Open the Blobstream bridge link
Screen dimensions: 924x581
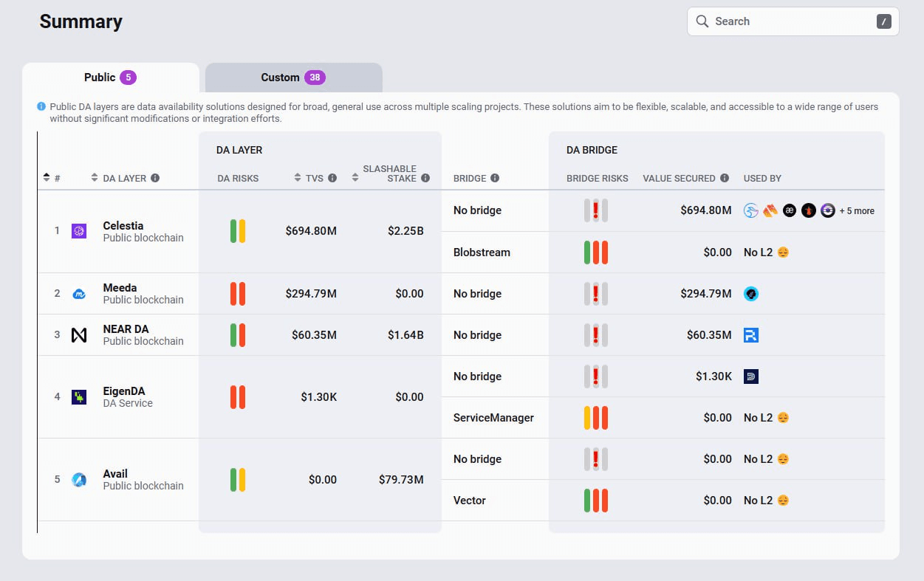coord(482,252)
